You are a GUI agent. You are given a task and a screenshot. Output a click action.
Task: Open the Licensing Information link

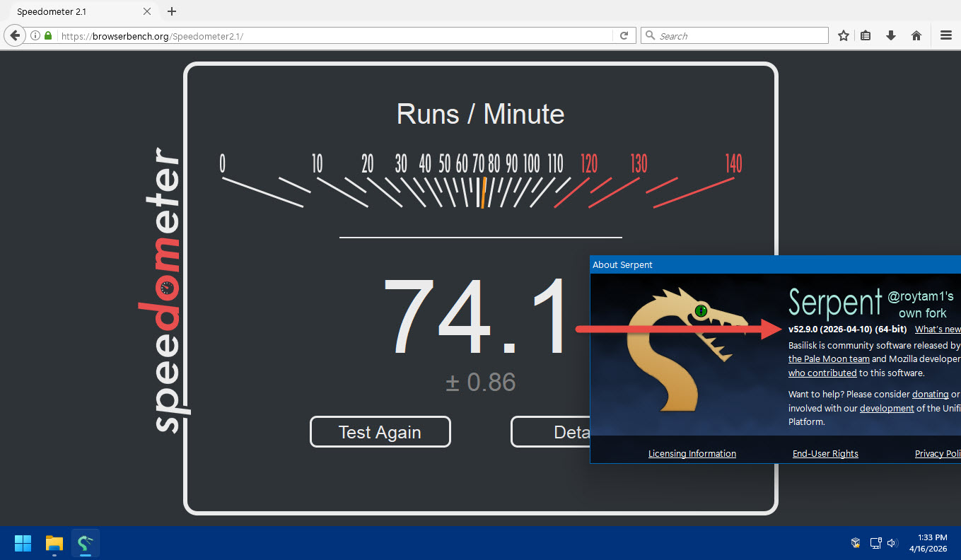pos(692,453)
